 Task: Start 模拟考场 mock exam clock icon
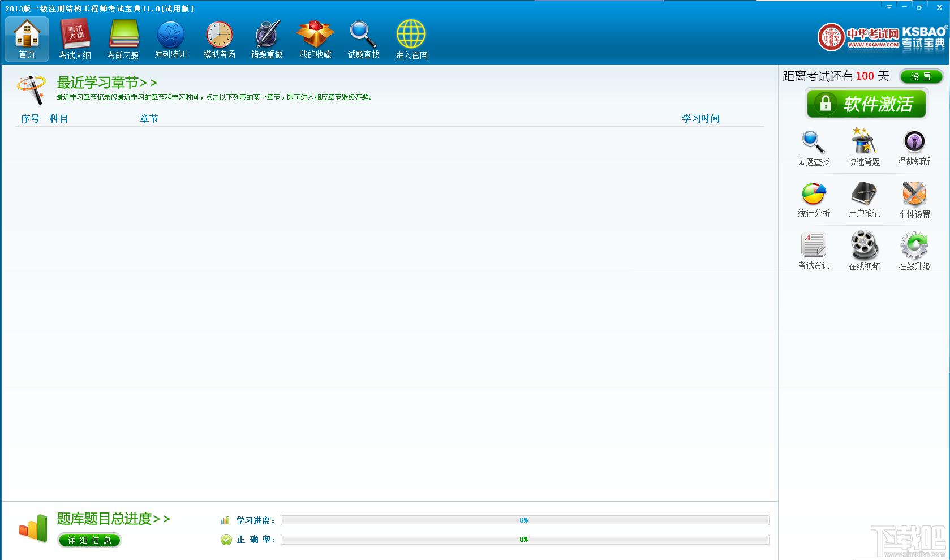(x=219, y=35)
